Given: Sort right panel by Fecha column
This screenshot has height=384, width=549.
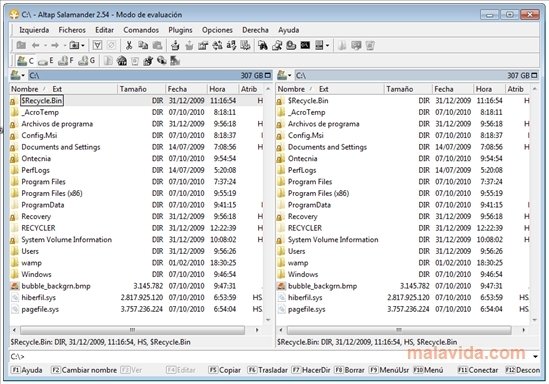Looking at the screenshot, I should click(453, 89).
